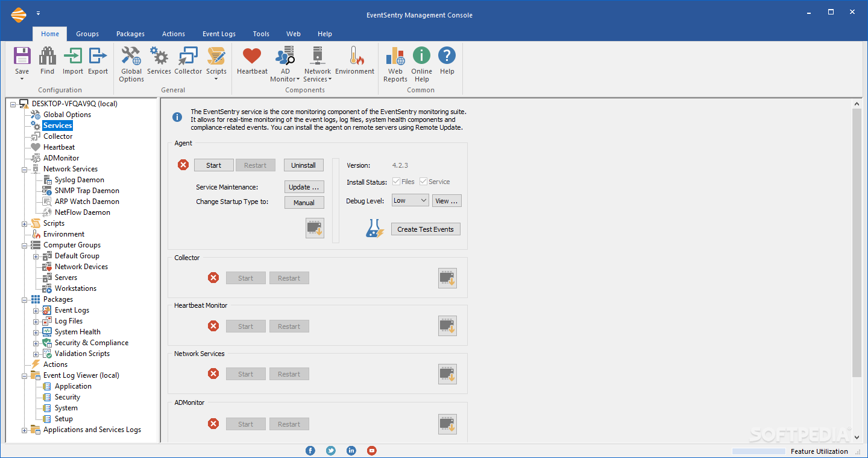Open the Facebook link in status bar
Viewport: 868px width, 458px height.
point(310,451)
